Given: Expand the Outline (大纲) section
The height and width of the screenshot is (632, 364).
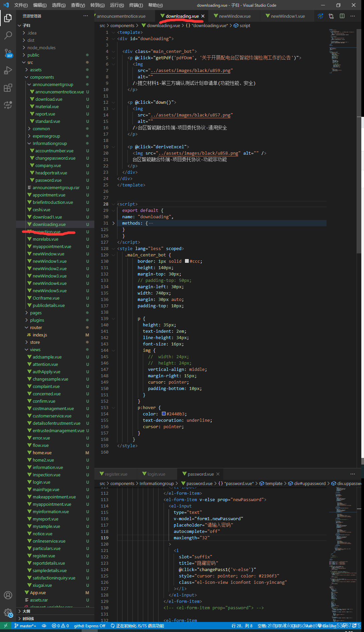Looking at the screenshot, I should (55, 611).
